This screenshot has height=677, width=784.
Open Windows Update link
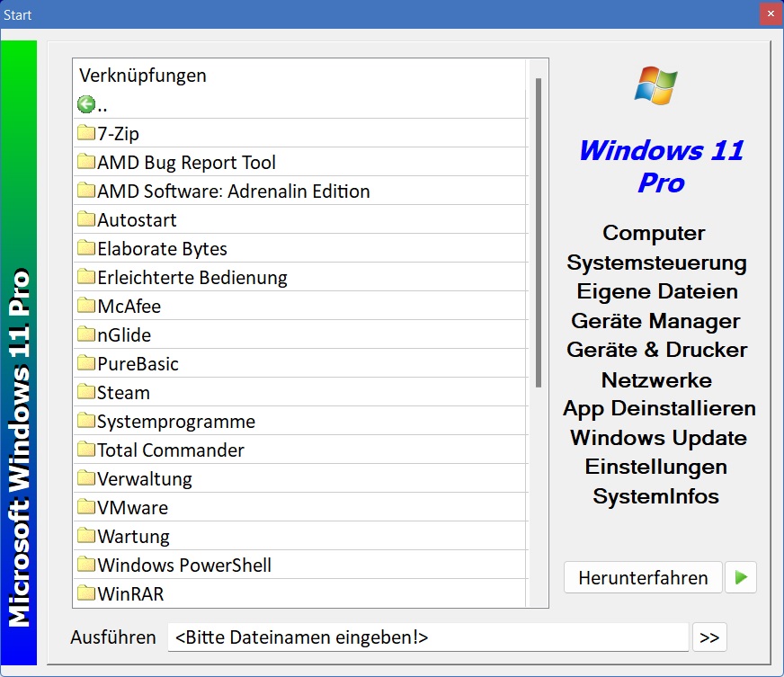(658, 438)
